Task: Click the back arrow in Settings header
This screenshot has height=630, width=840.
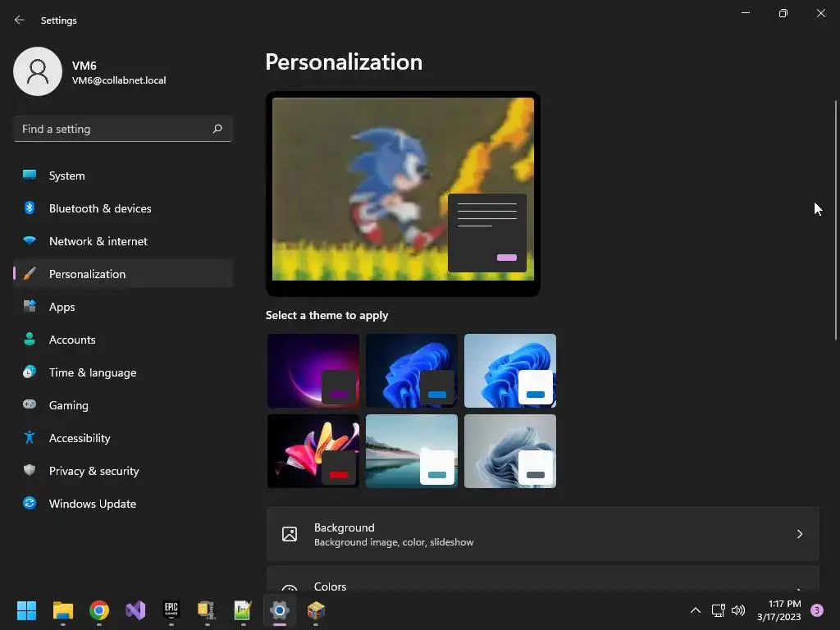Action: coord(20,20)
